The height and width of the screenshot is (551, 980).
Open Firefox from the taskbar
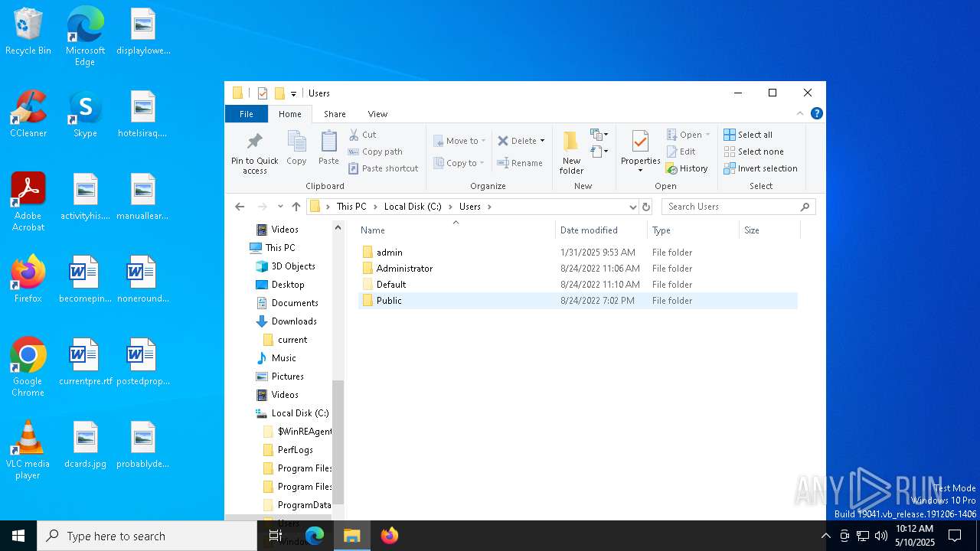pyautogui.click(x=389, y=536)
